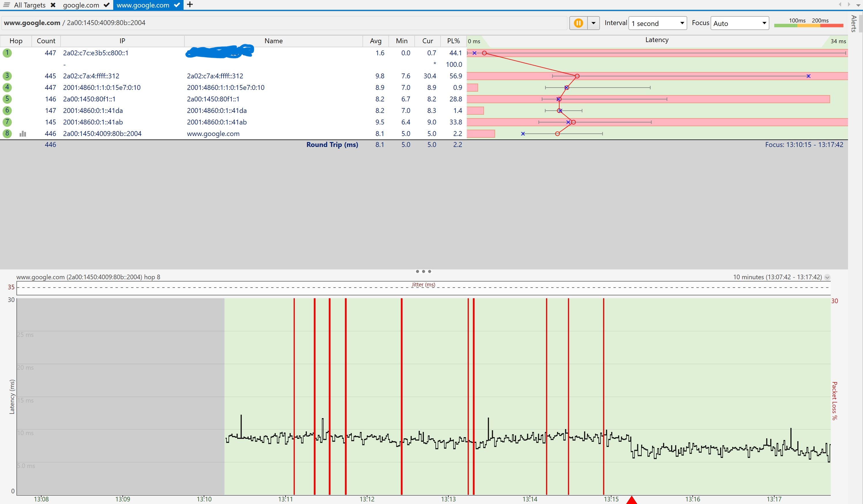
Task: Click the Cur column header
Action: 428,41
